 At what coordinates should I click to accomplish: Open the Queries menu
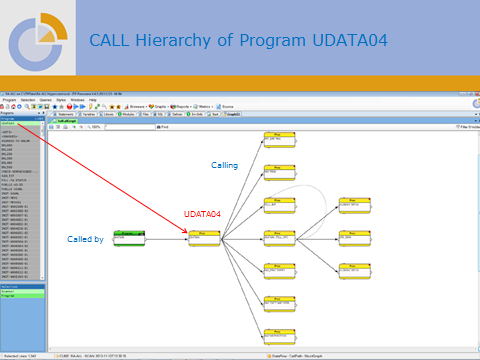point(46,100)
